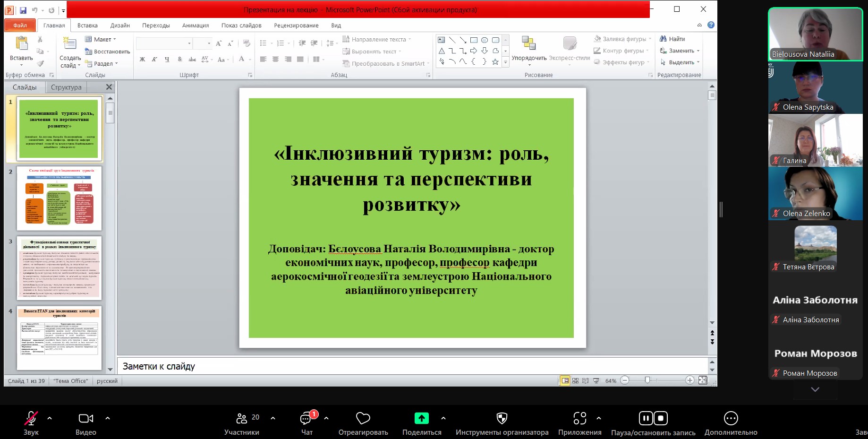This screenshot has height=439, width=868.
Task: Switch to normal view in status bar
Action: (565, 380)
